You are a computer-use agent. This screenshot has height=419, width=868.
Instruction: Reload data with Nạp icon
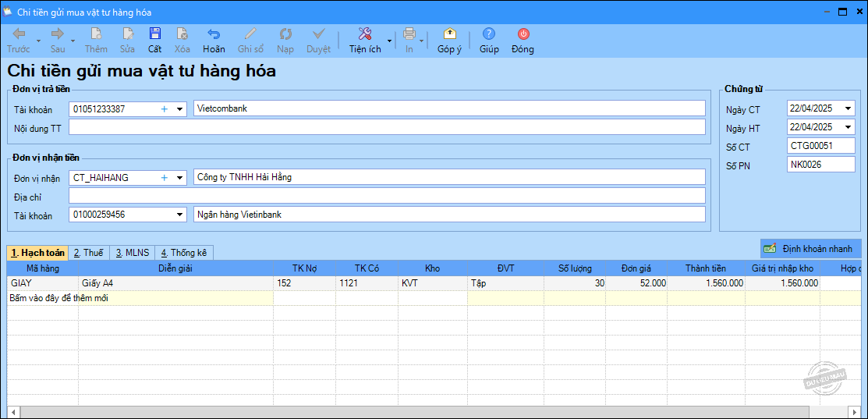285,34
